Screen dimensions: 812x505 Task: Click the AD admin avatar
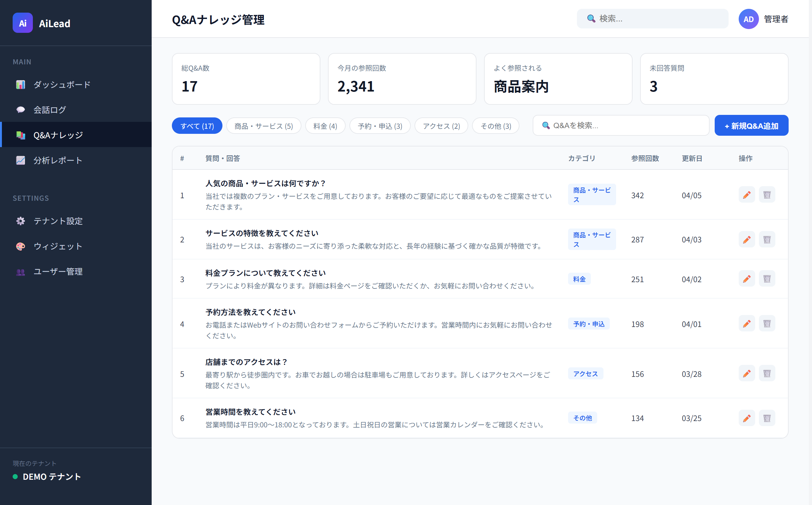(748, 19)
